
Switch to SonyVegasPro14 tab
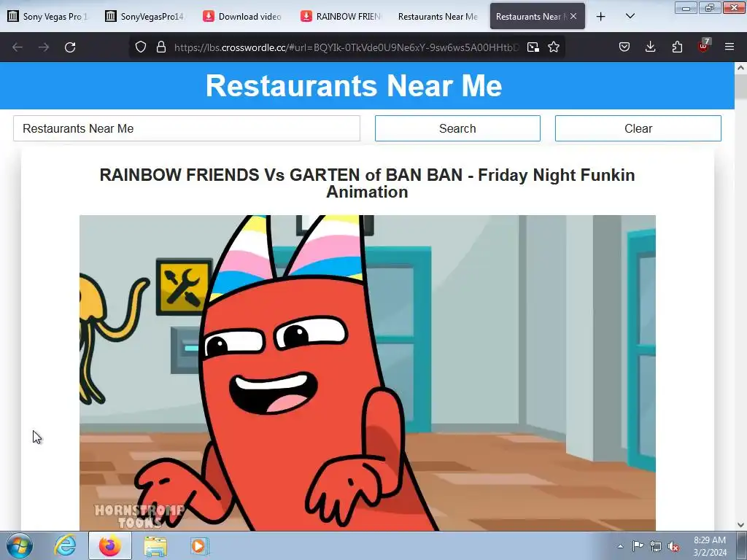145,16
